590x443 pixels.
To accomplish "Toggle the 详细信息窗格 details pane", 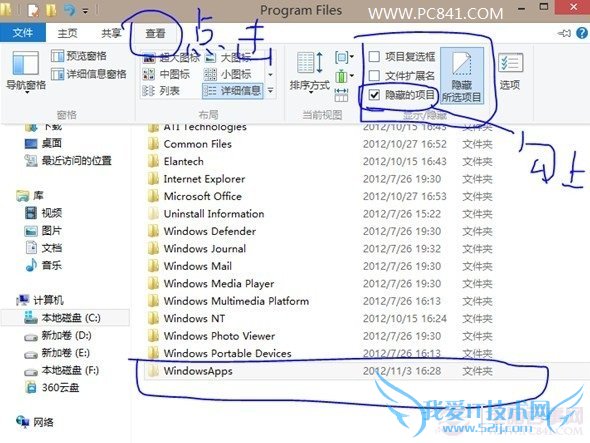I will click(89, 74).
